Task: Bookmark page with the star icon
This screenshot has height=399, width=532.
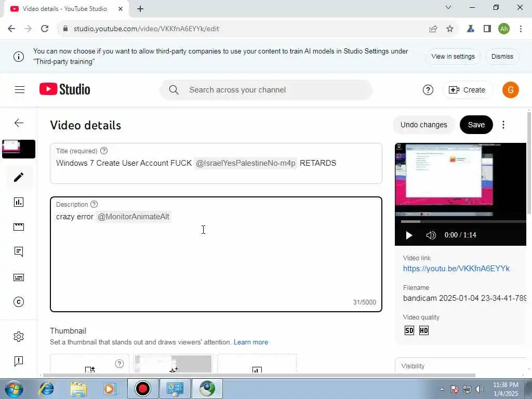Action: tap(450, 29)
